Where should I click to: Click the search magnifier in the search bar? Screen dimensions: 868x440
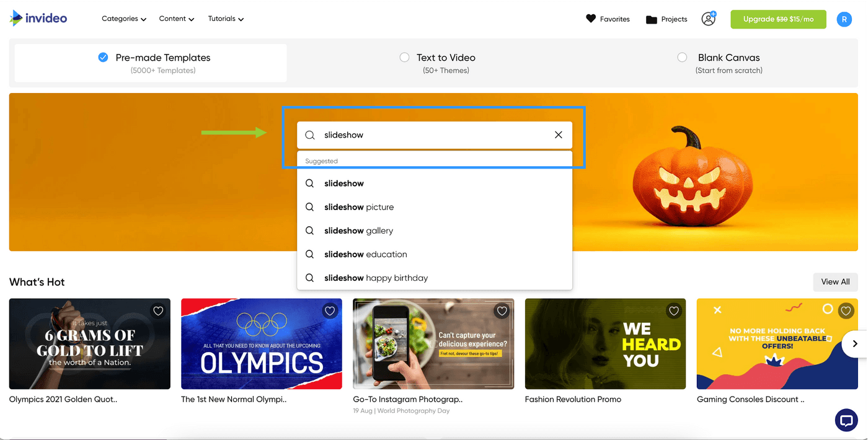pos(309,134)
